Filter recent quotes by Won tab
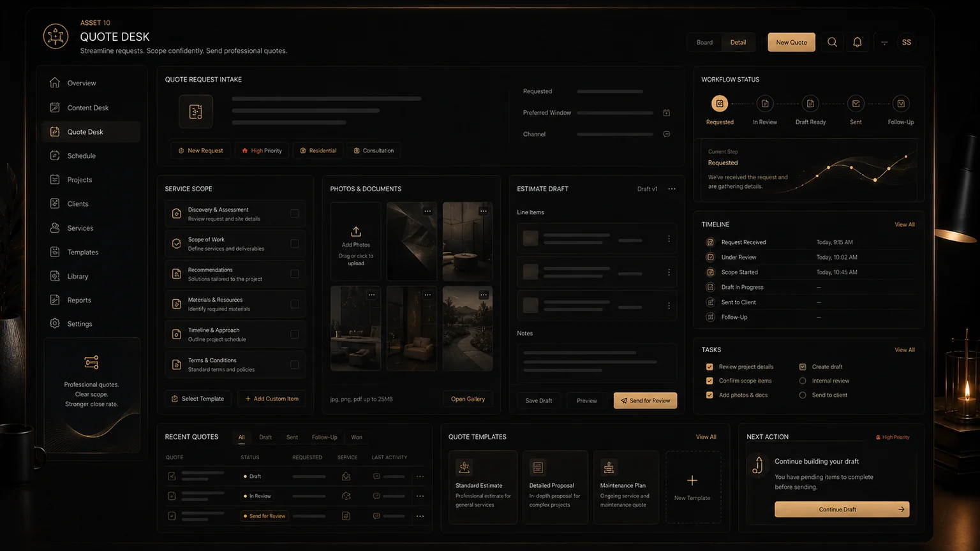The image size is (980, 551). click(x=357, y=437)
